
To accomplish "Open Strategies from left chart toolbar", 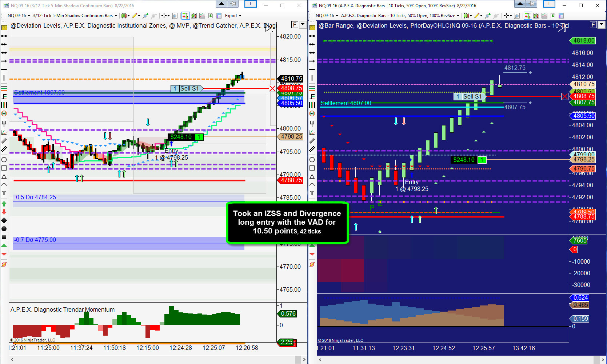I will [211, 16].
